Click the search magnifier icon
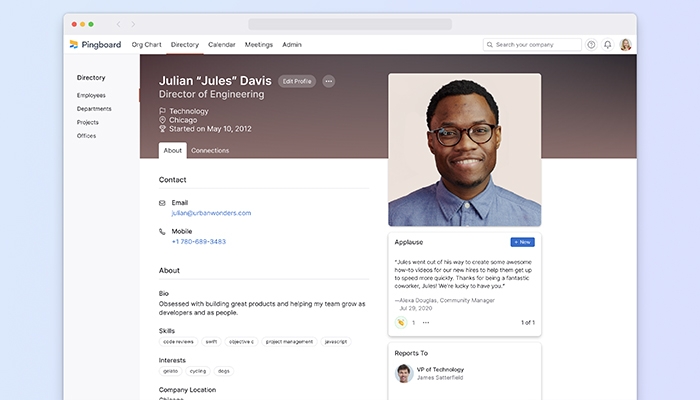700x400 pixels. coord(490,45)
